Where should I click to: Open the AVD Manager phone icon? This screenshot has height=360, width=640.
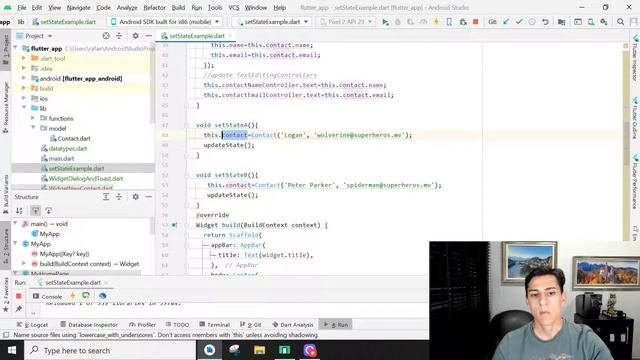[591, 22]
